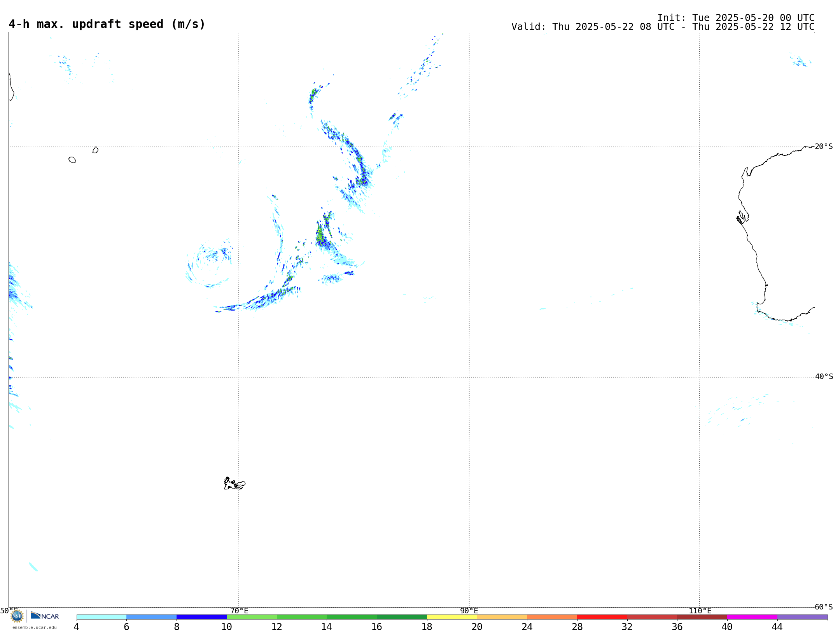Click the 70°E longitude label
Screen dimensions: 840x632
pos(239,611)
